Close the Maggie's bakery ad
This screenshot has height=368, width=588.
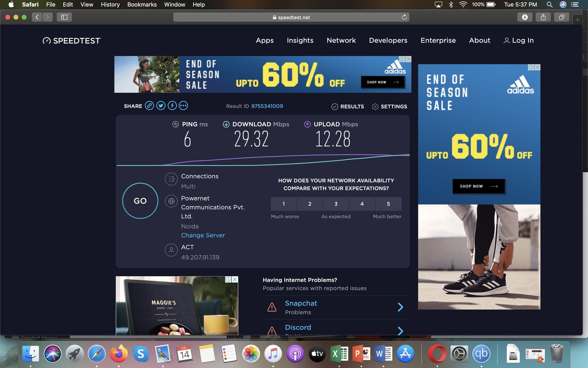click(235, 279)
